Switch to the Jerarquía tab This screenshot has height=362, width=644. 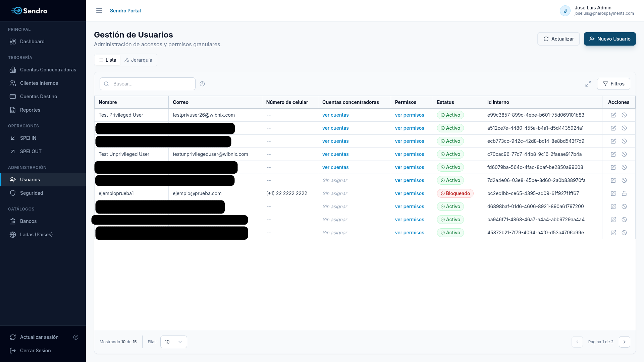[138, 60]
